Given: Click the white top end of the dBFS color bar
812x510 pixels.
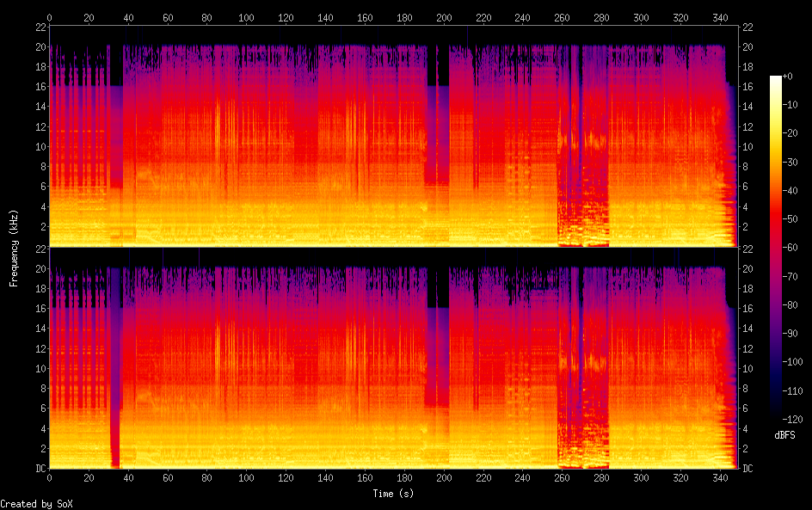Looking at the screenshot, I should pyautogui.click(x=776, y=79).
